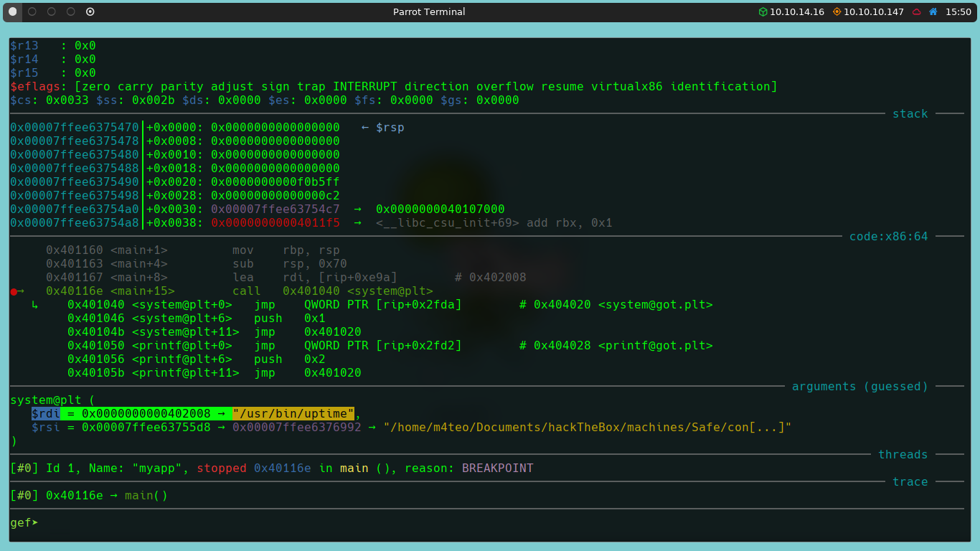Image resolution: width=980 pixels, height=551 pixels.
Task: Click the <__libc_csu_init+69> symbol
Action: pyautogui.click(x=448, y=222)
